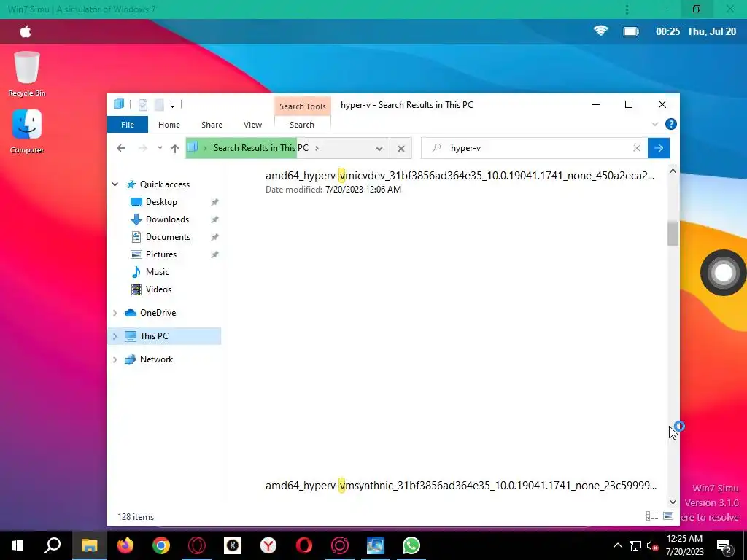Stop loading with the address bar X
747x560 pixels.
tap(401, 149)
